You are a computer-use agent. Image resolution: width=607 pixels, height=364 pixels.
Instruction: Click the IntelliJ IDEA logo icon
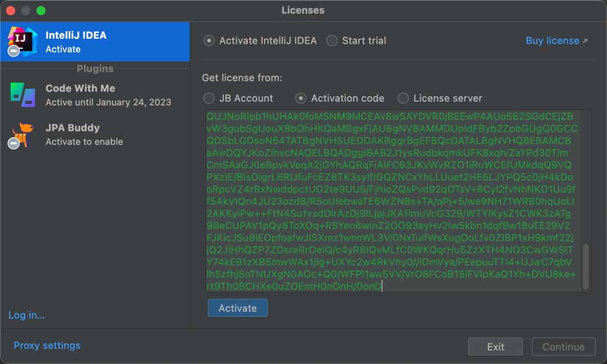click(x=22, y=42)
